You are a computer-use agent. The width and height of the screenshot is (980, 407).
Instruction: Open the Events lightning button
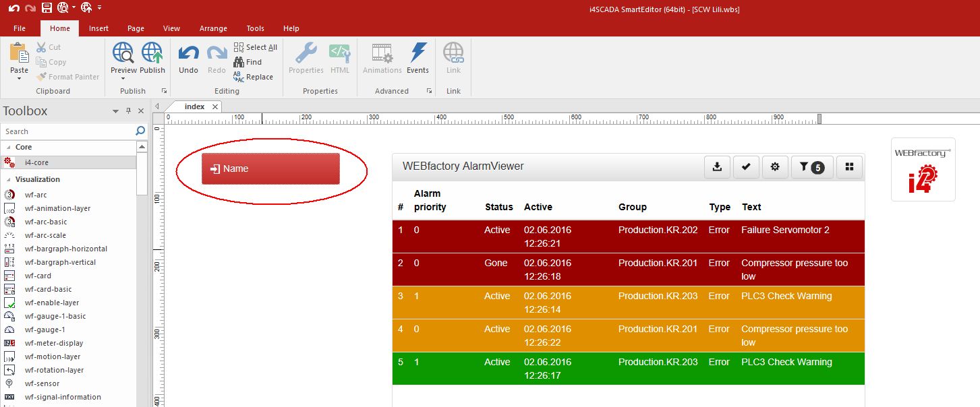pos(418,58)
